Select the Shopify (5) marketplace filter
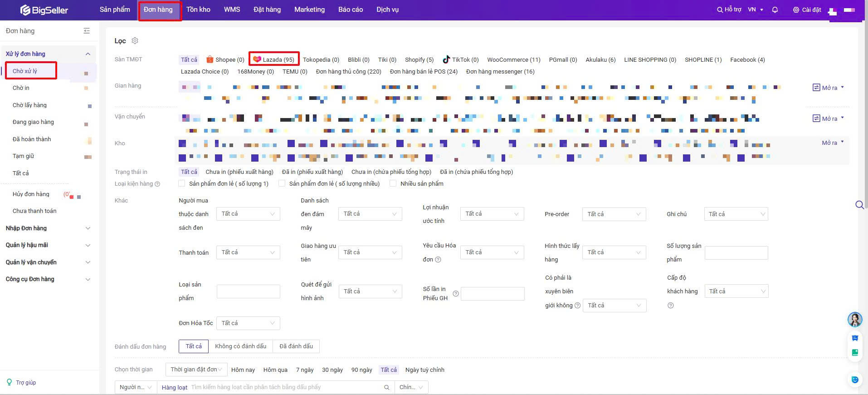This screenshot has height=395, width=868. pyautogui.click(x=419, y=59)
